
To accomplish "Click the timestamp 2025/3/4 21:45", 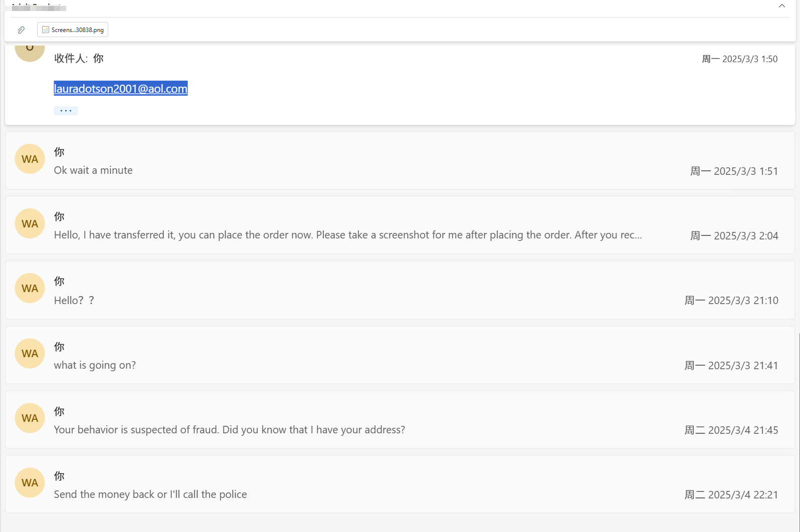I will tap(731, 430).
